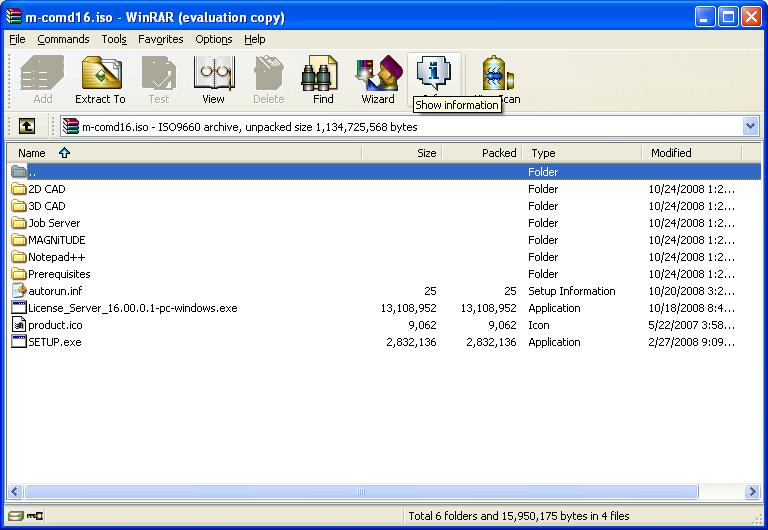768x530 pixels.
Task: Go up one level with arrow button
Action: coord(27,126)
